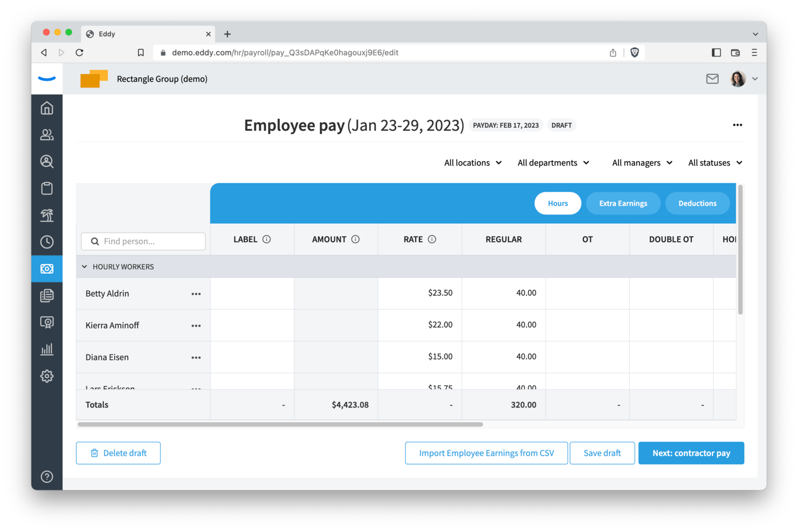Open the certificate icon in sidebar
This screenshot has height=532, width=798.
pos(47,322)
